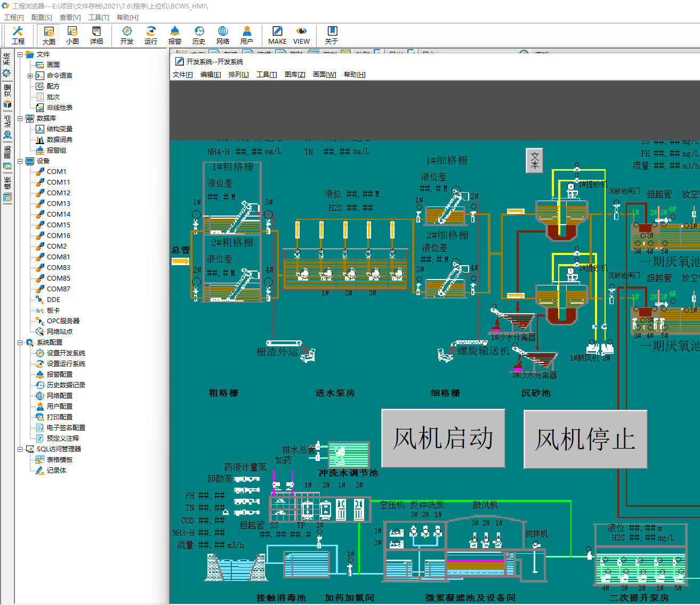
Task: Expand the 命令语言 tree node
Action: [x=30, y=76]
